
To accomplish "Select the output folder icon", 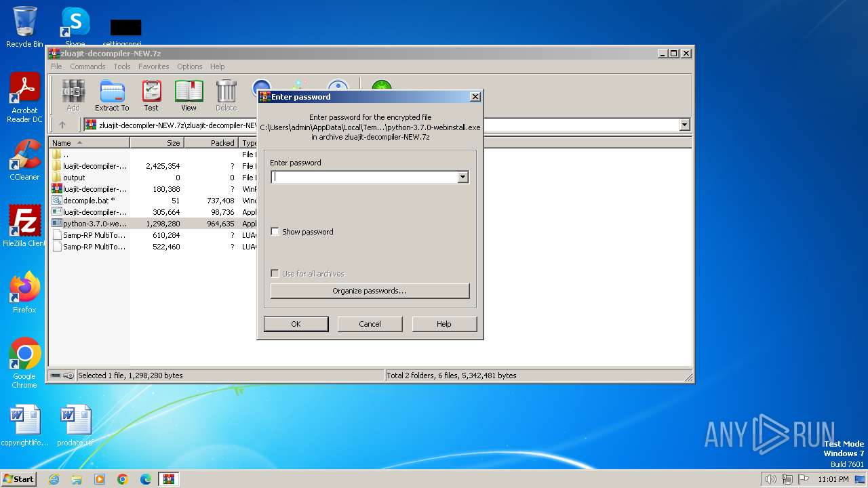I will pos(57,178).
